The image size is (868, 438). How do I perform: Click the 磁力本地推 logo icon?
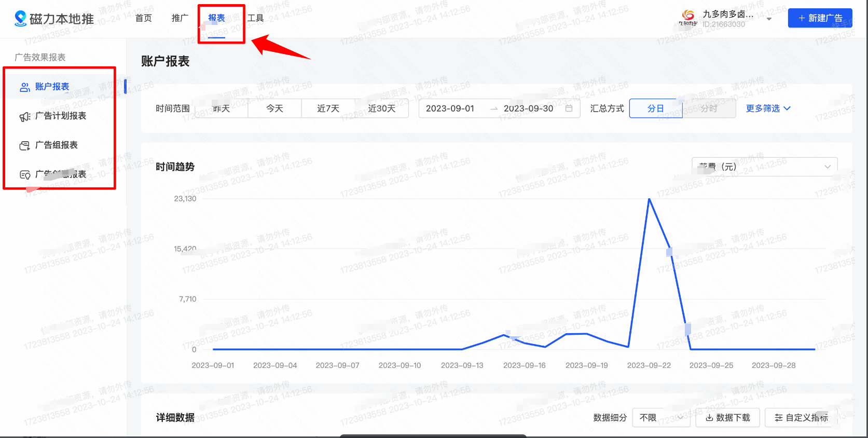coord(20,18)
